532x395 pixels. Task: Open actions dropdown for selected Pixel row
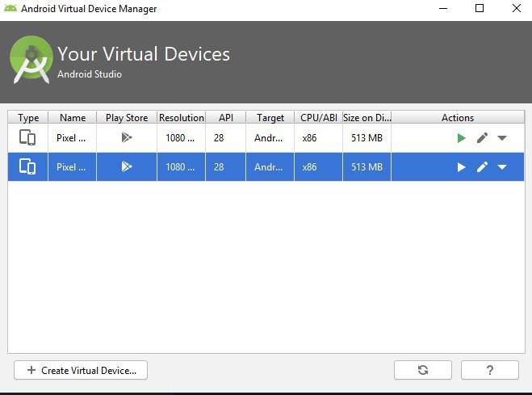(x=502, y=167)
